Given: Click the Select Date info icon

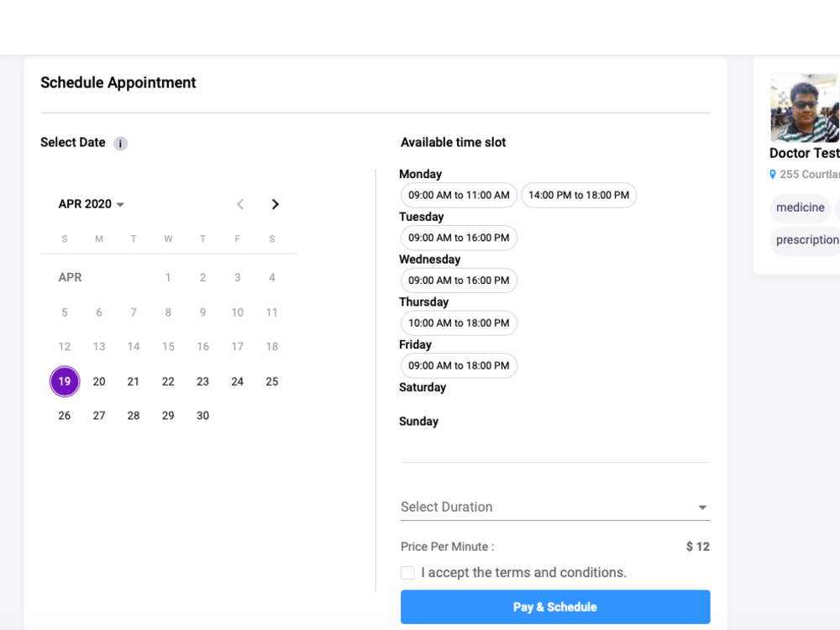Looking at the screenshot, I should (120, 144).
